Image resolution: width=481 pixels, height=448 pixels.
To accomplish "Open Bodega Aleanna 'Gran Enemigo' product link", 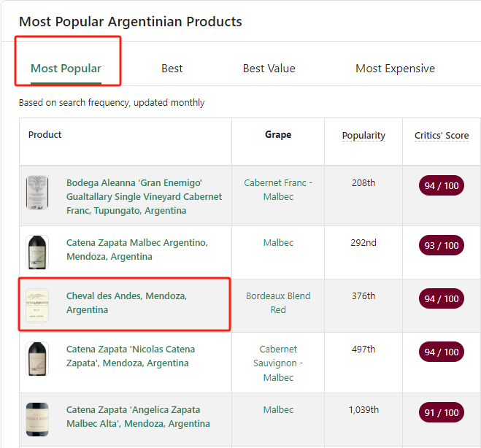I will tap(144, 196).
